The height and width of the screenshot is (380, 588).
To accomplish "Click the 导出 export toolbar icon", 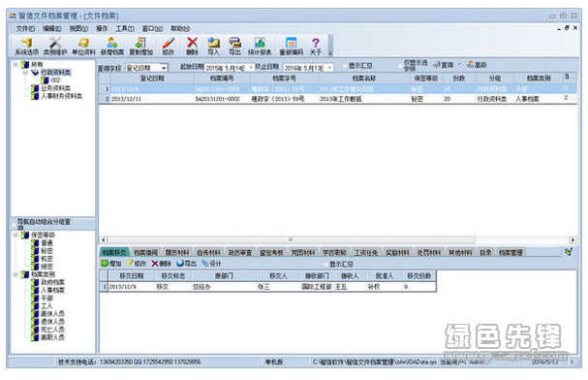I will pyautogui.click(x=234, y=47).
